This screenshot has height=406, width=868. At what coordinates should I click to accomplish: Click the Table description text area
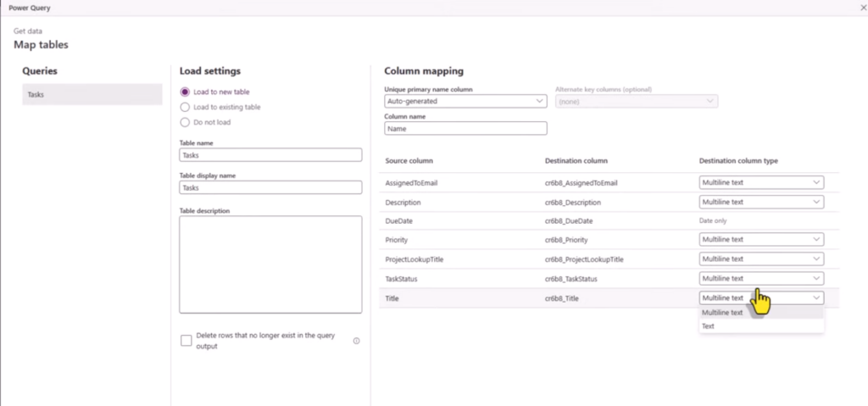coord(270,264)
